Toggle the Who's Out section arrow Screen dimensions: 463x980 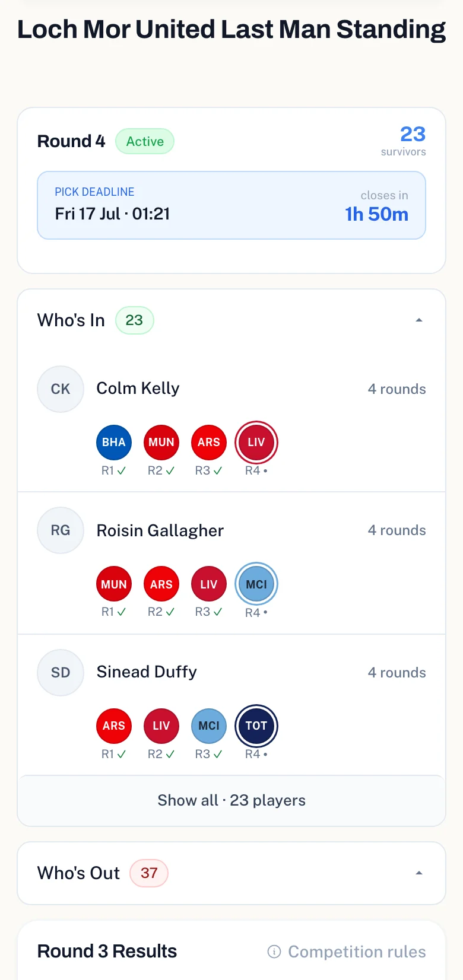[419, 873]
